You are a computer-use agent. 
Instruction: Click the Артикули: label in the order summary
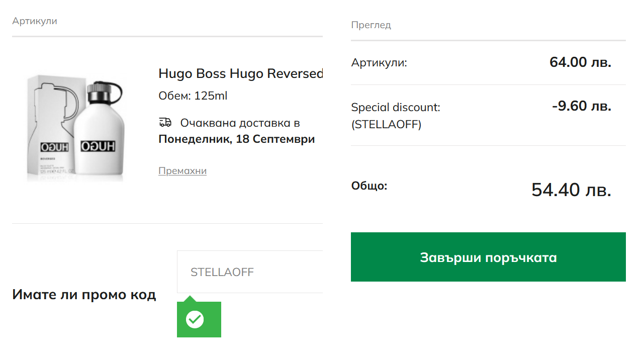pyautogui.click(x=379, y=63)
